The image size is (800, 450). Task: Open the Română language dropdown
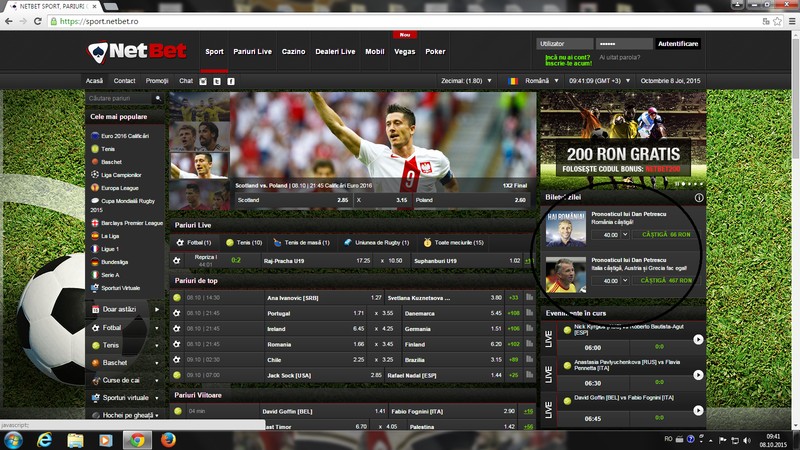(534, 81)
